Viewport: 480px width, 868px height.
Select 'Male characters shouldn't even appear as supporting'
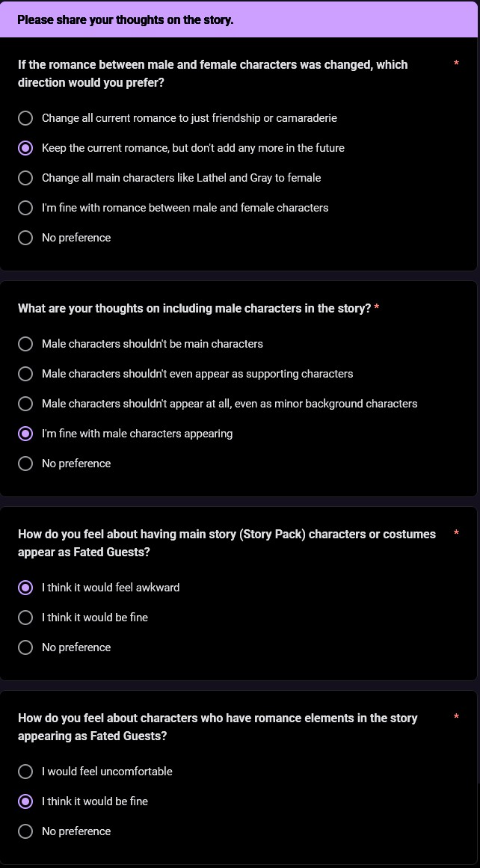25,374
